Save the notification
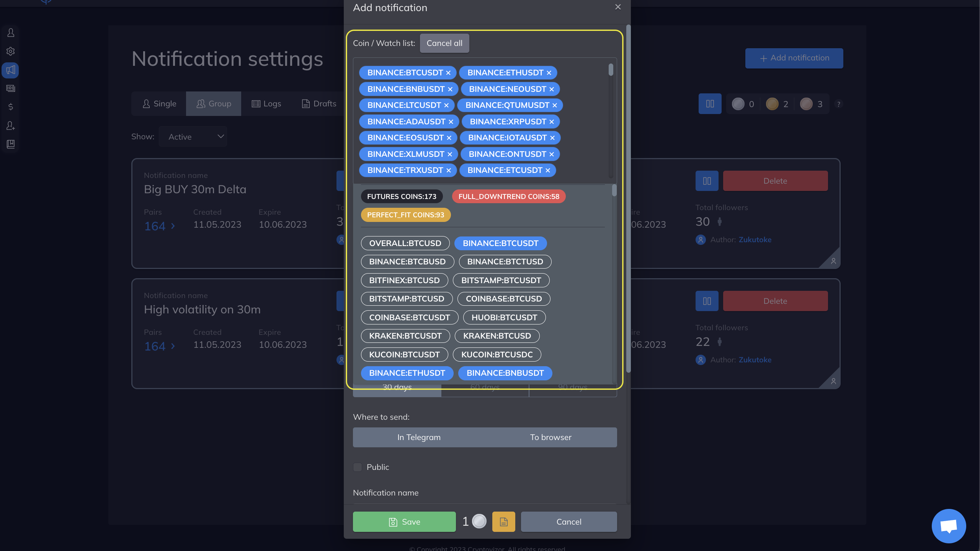This screenshot has width=980, height=551. (404, 522)
